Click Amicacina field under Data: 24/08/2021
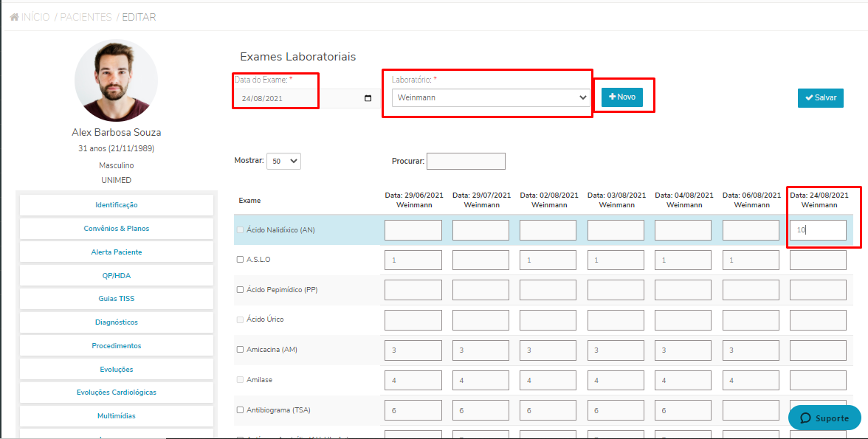The width and height of the screenshot is (868, 439). pyautogui.click(x=818, y=350)
